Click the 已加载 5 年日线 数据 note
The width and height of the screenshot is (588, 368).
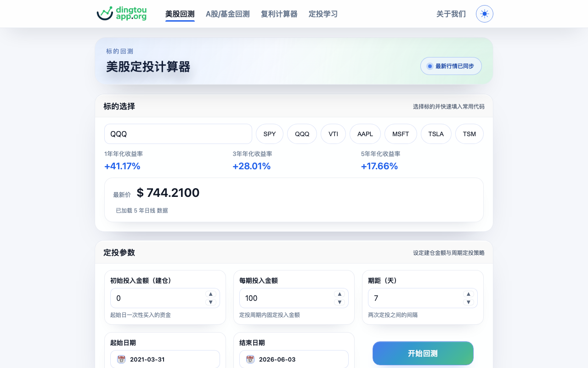coord(142,211)
